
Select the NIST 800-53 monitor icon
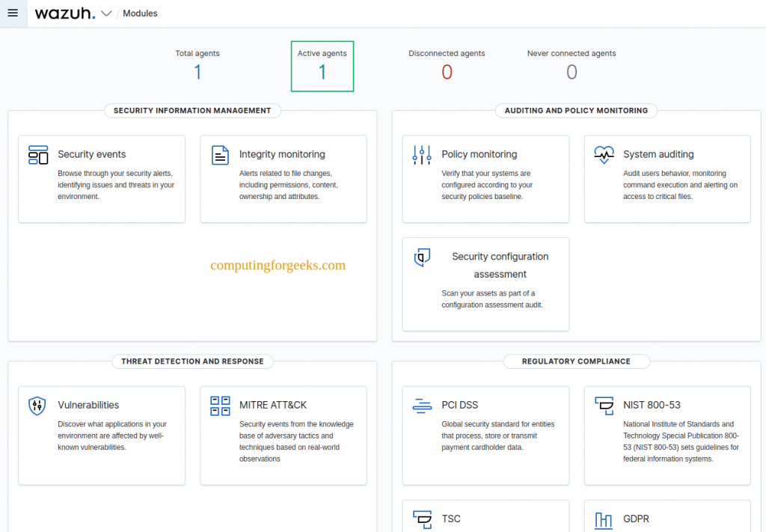[x=604, y=405]
